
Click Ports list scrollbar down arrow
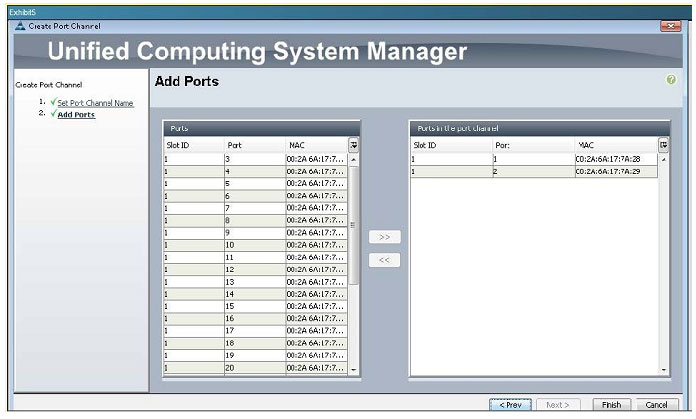click(x=354, y=369)
